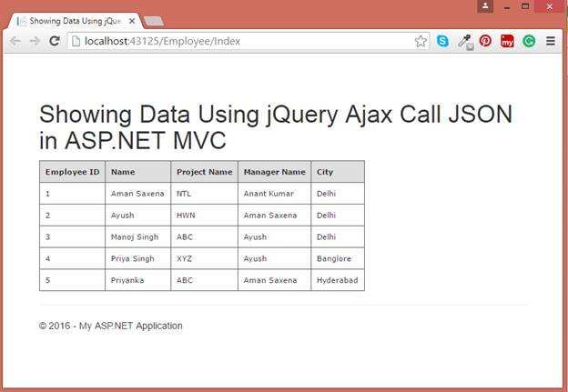Select the 'Banglore' city cell
568x392 pixels.
coord(338,259)
